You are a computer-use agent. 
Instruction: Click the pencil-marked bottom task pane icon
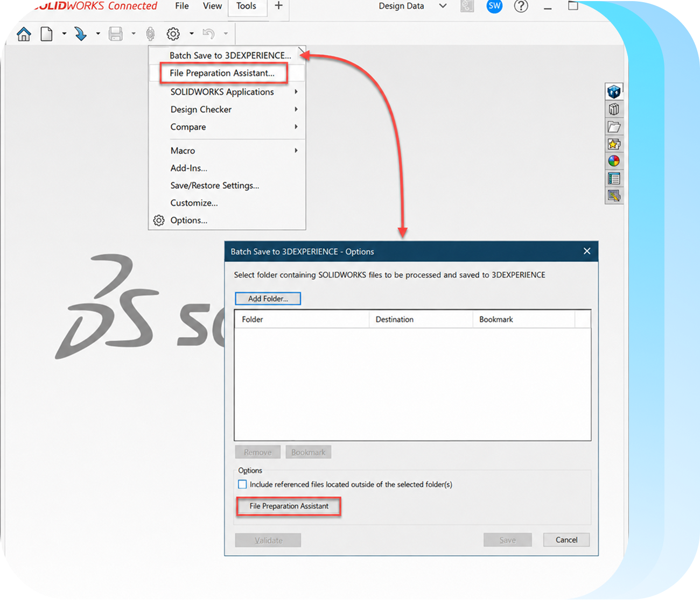coord(614,196)
